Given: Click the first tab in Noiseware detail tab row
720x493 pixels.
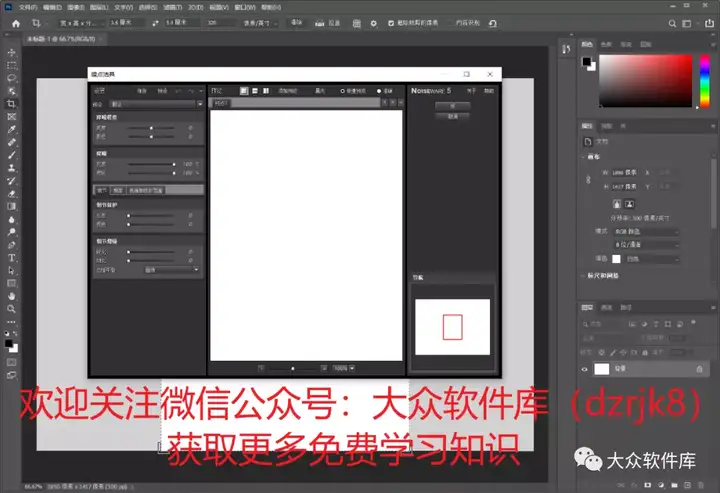Looking at the screenshot, I should click(x=101, y=190).
